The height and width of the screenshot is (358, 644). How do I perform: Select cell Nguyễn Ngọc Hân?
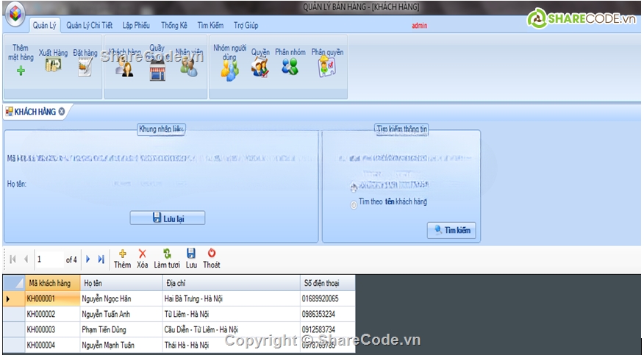coord(121,298)
